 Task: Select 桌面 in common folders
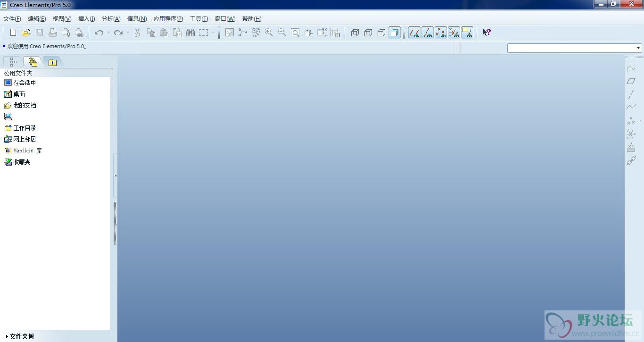[x=14, y=94]
